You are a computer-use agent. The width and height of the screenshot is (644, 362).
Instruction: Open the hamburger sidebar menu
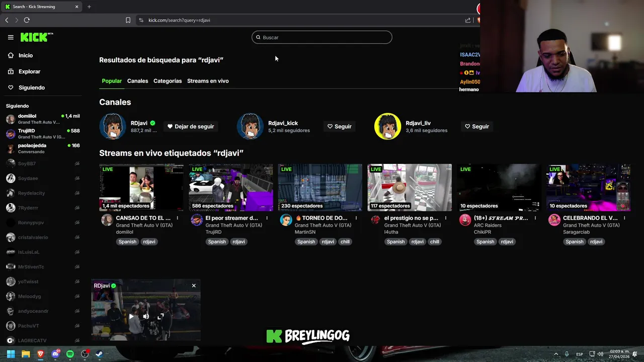tap(11, 37)
